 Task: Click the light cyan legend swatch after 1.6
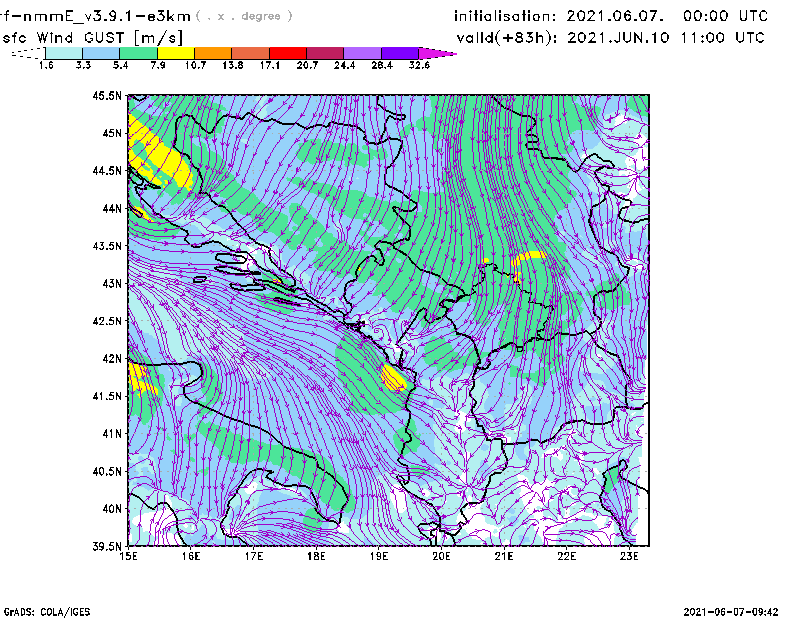click(64, 53)
